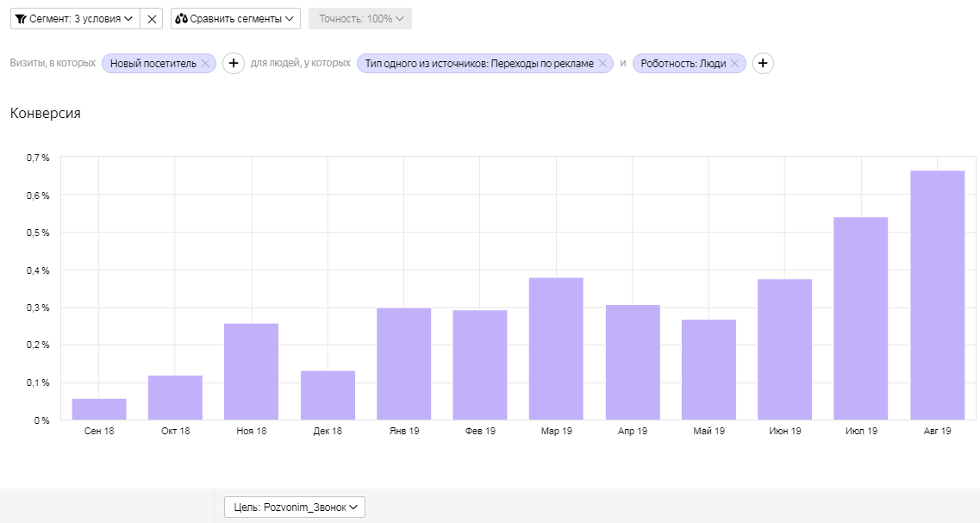Expand the 'Сравнить сегменты' dropdown
Image resolution: width=980 pixels, height=523 pixels.
tap(235, 19)
